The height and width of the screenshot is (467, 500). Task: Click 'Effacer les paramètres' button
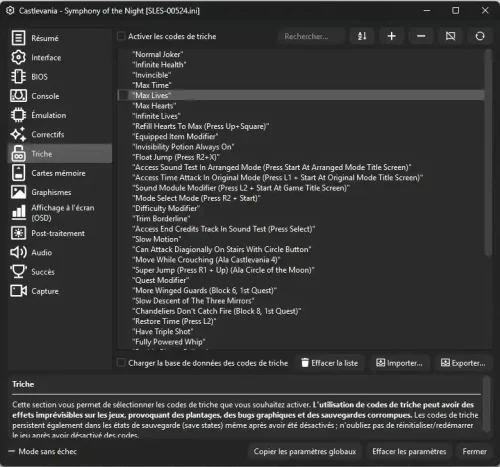pyautogui.click(x=409, y=451)
